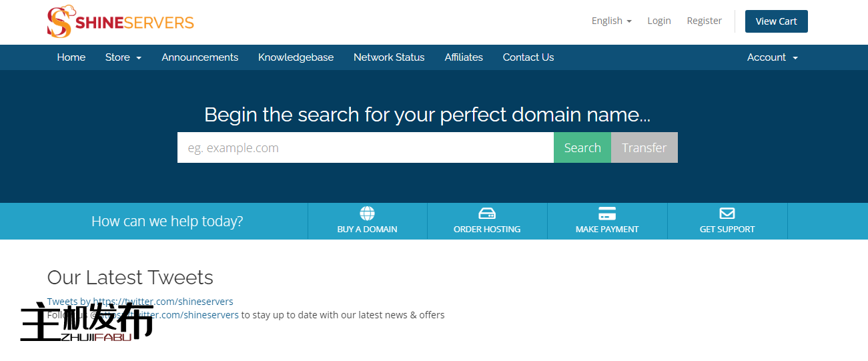Image resolution: width=868 pixels, height=361 pixels.
Task: Open the Affiliates section
Action: pos(464,57)
